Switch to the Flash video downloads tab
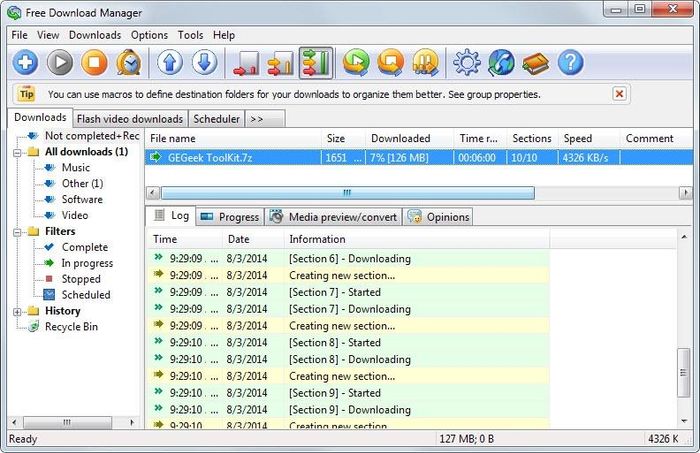This screenshot has height=453, width=700. [130, 119]
